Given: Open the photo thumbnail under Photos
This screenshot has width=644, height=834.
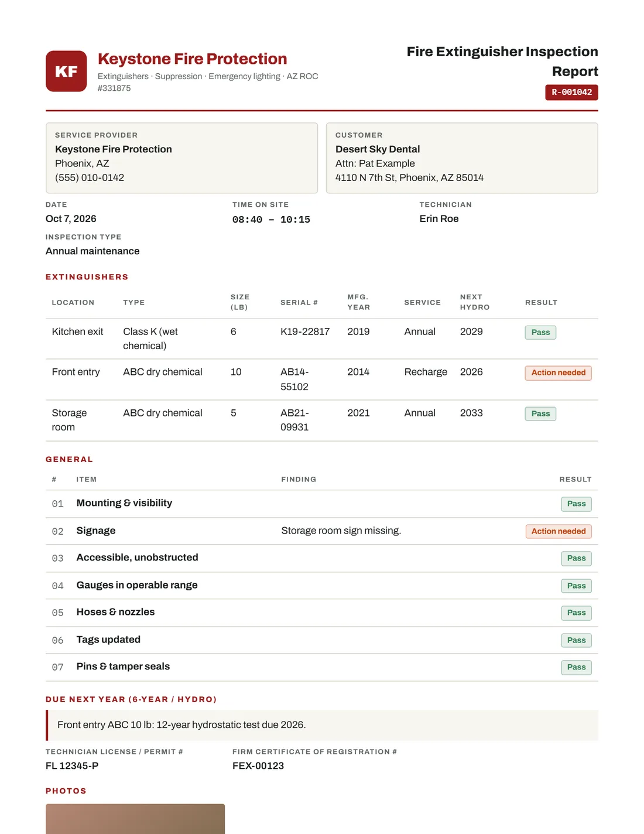Looking at the screenshot, I should coord(135,819).
